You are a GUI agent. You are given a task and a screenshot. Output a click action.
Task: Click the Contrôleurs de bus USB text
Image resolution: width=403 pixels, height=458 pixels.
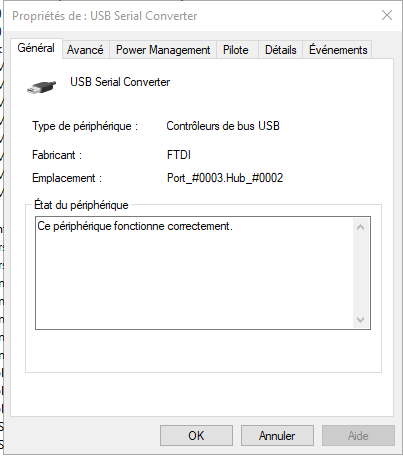[223, 126]
